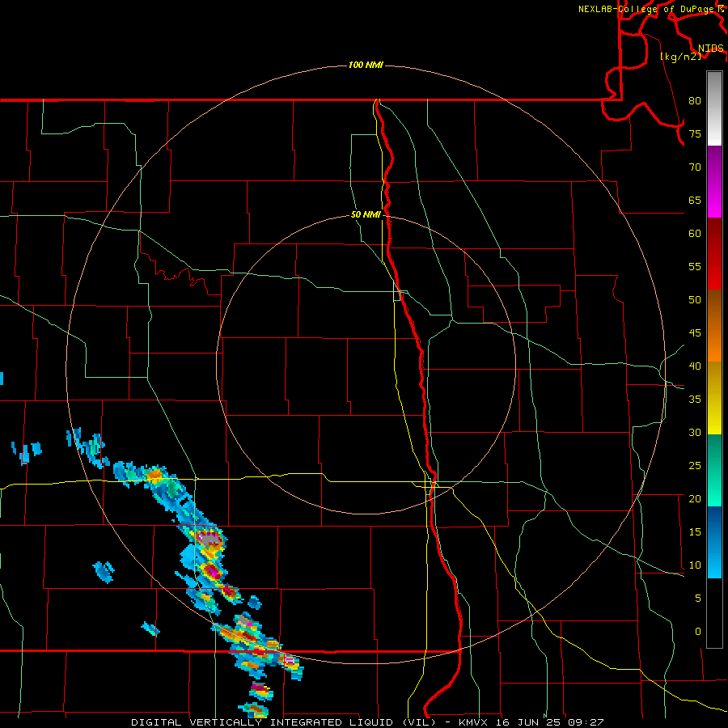Select the [kg/m2] units label

[680, 56]
